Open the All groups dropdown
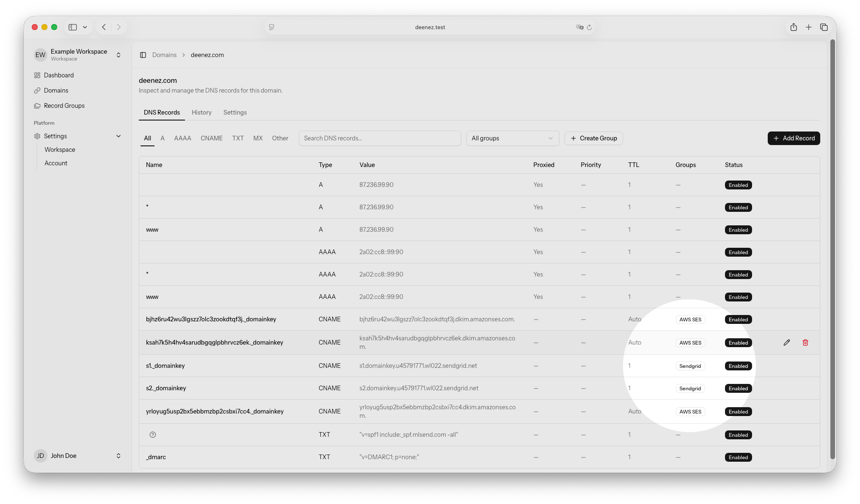 [513, 138]
